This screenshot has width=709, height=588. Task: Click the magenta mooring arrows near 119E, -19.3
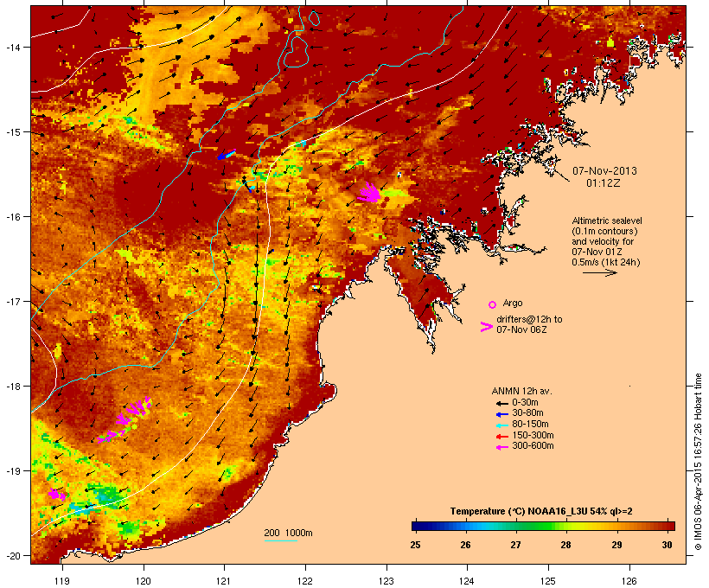pyautogui.click(x=57, y=495)
